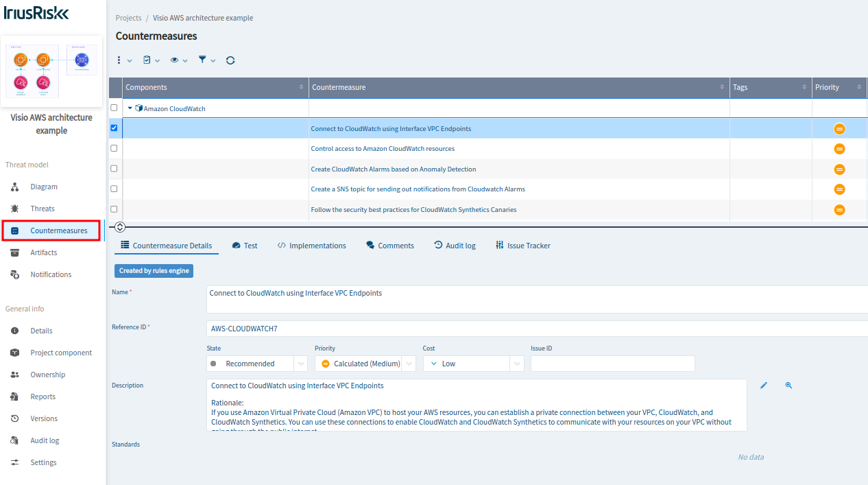Click the Created by rules engine button
Screen dimensions: 868x485
[154, 271]
